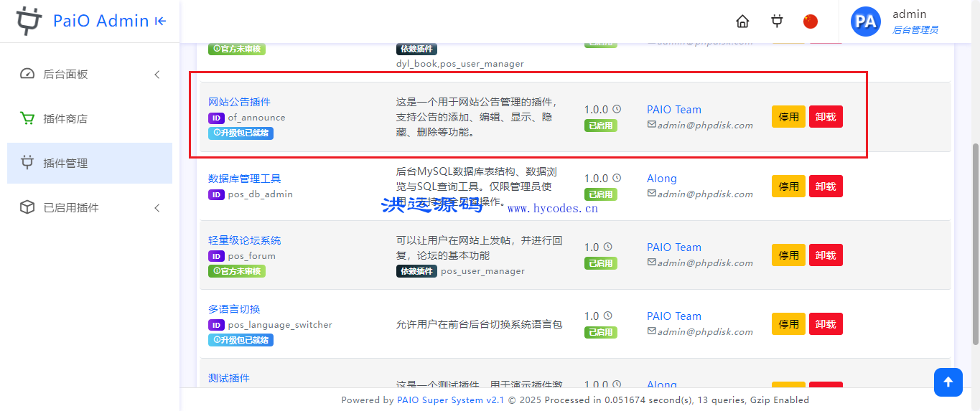Uninstall 多语言切换 with 卸载 button
Viewport: 980px width, 411px height.
[826, 323]
